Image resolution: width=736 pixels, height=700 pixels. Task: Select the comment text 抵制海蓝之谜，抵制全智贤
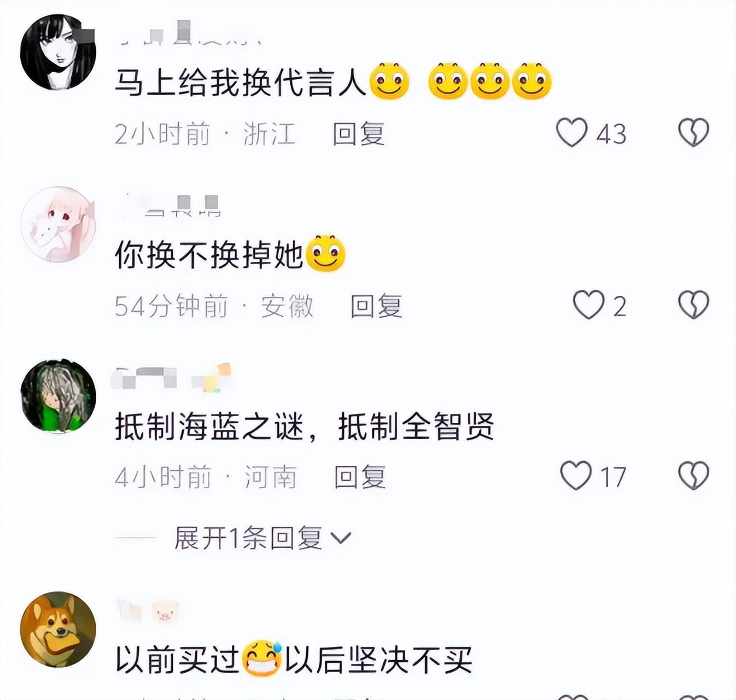[x=305, y=427]
